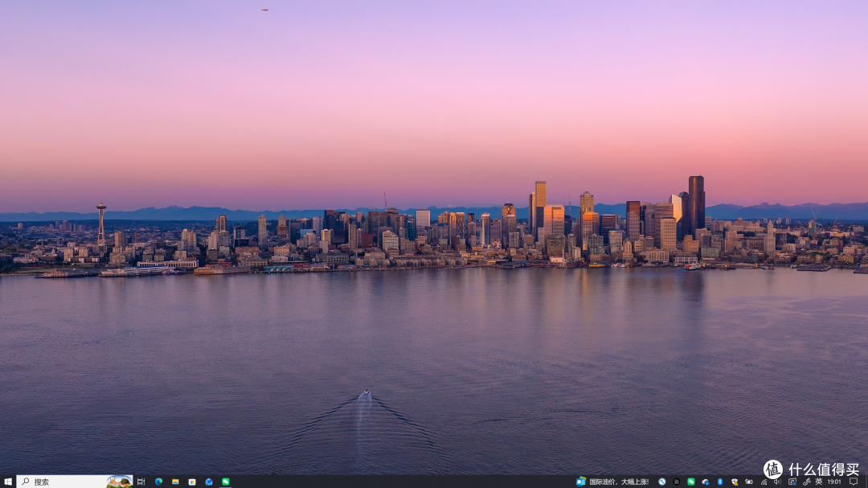Check the battery status tray icon
The image size is (868, 488).
[x=749, y=482]
